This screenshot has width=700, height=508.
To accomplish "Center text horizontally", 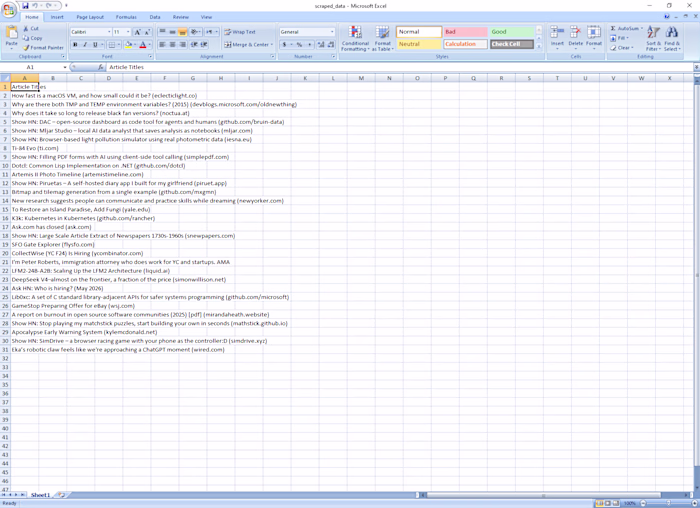I will click(172, 45).
